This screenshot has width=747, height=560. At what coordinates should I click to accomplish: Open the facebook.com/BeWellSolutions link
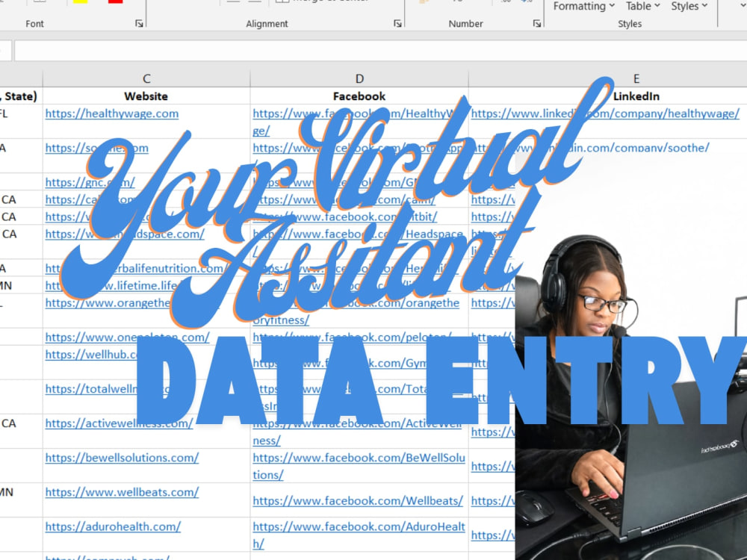click(359, 466)
